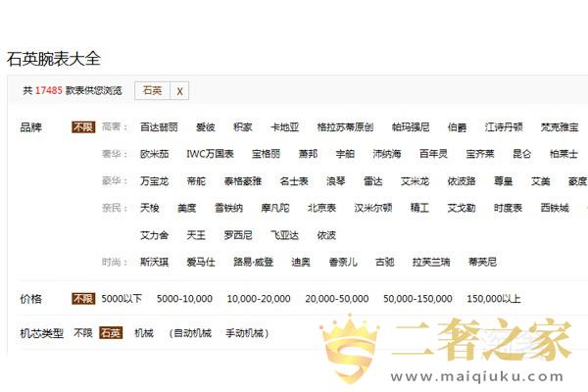The image size is (588, 392).
Task: Open the 百达翡丽 brand link
Action: (x=159, y=127)
